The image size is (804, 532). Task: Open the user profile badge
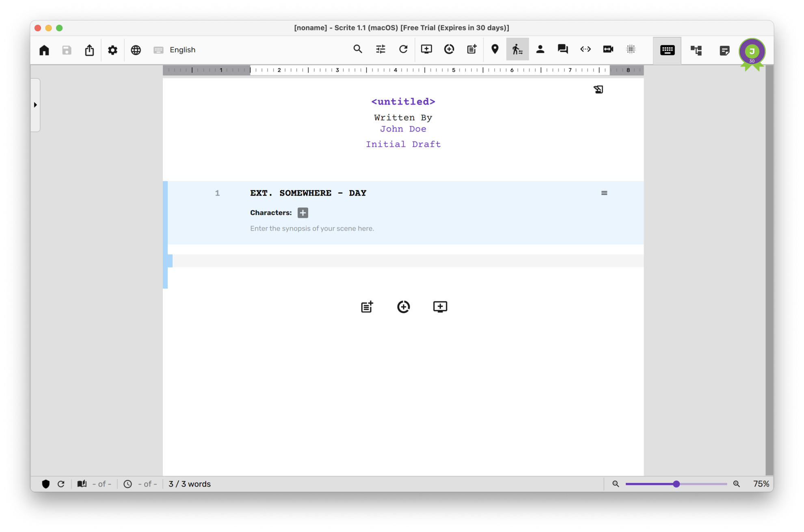[752, 52]
